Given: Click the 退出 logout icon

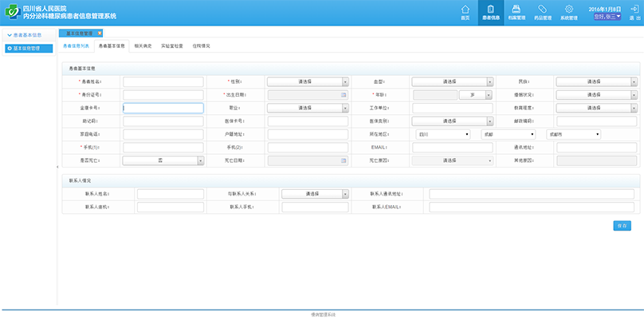Looking at the screenshot, I should [633, 11].
